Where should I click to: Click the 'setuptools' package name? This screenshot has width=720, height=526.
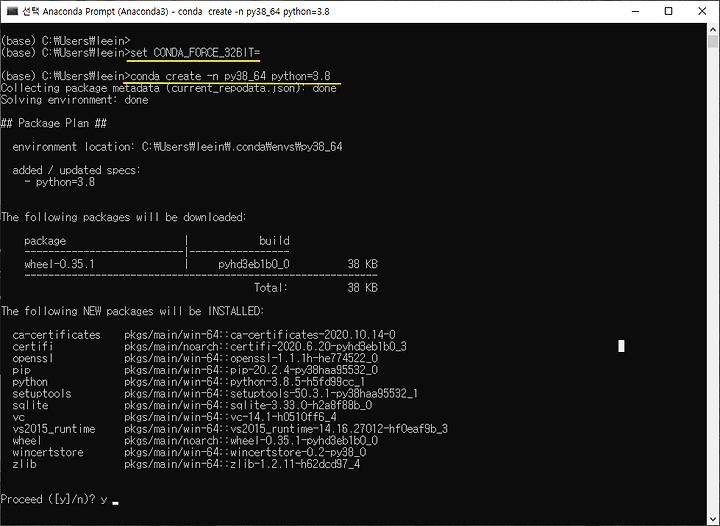tap(42, 394)
